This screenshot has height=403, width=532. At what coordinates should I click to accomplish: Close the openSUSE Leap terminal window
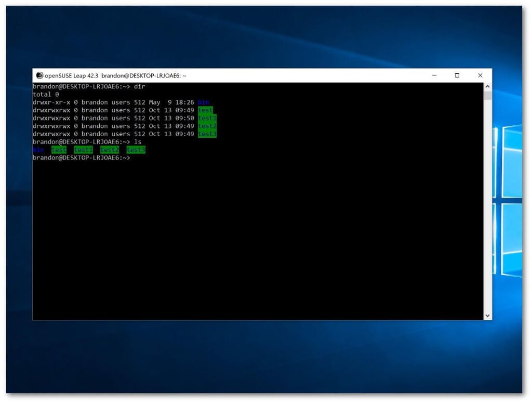tap(480, 75)
